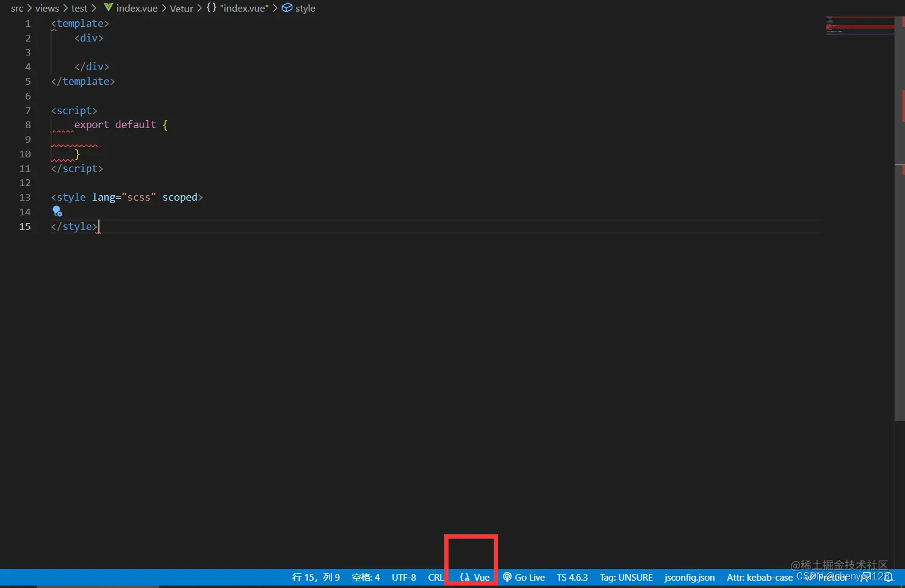
Task: Click the CRLF line ending indicator
Action: tap(436, 577)
